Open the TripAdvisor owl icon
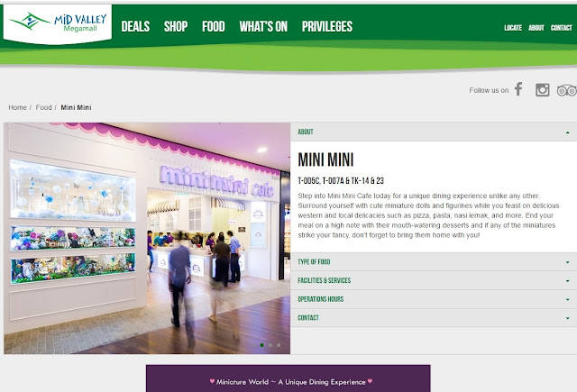The image size is (577, 392). coord(567,90)
